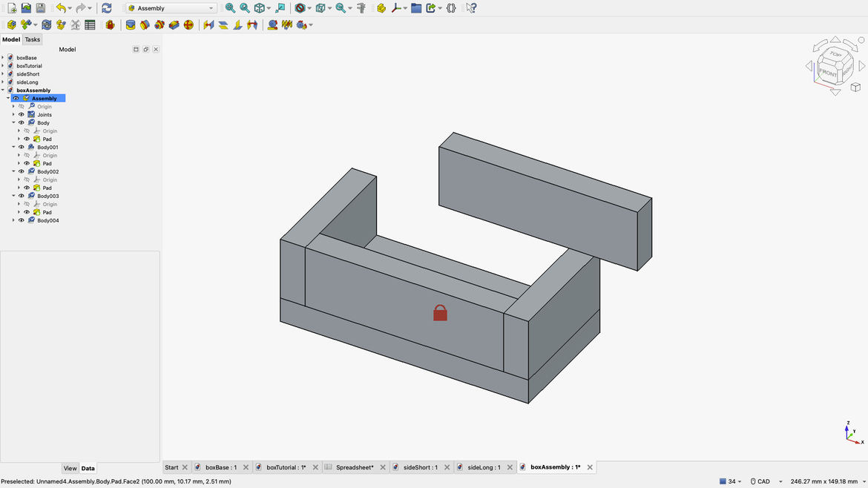
Task: Click the Refresh/recompute icon
Action: 106,7
